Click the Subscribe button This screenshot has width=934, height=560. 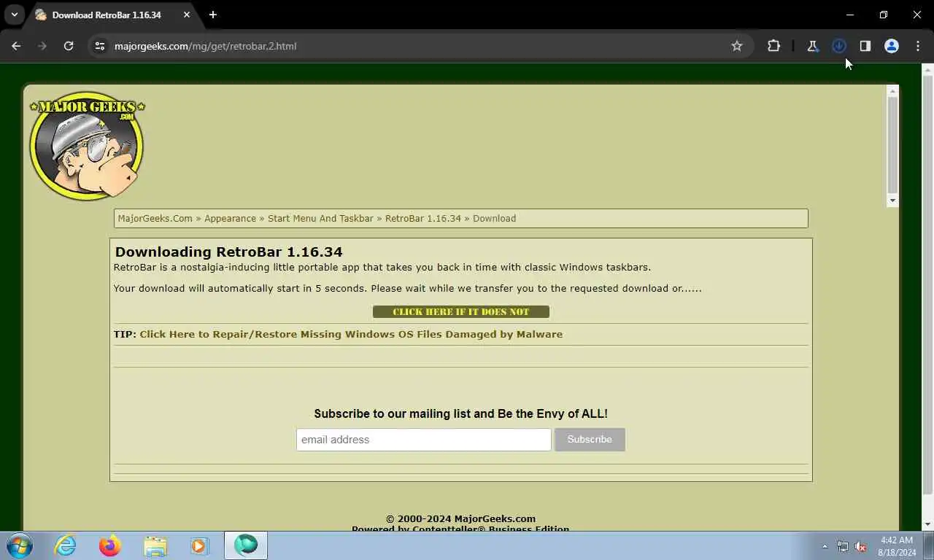(590, 440)
